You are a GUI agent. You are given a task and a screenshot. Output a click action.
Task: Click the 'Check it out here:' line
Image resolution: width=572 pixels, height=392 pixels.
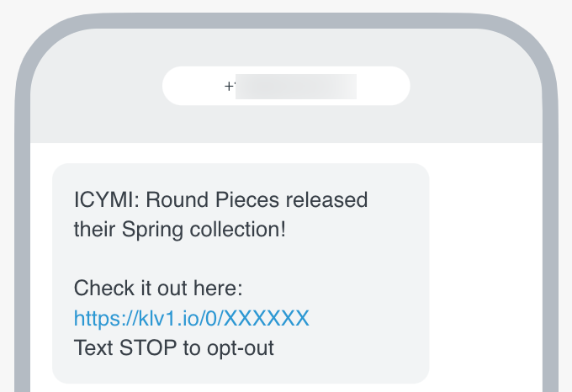pyautogui.click(x=158, y=289)
